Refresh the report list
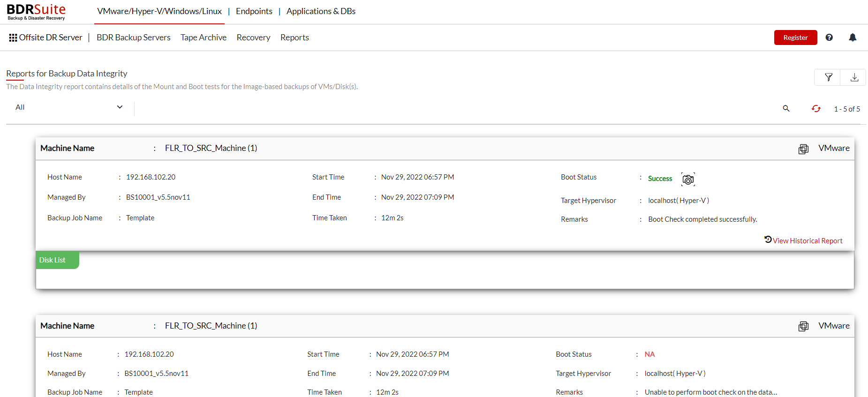The image size is (868, 397). click(816, 108)
